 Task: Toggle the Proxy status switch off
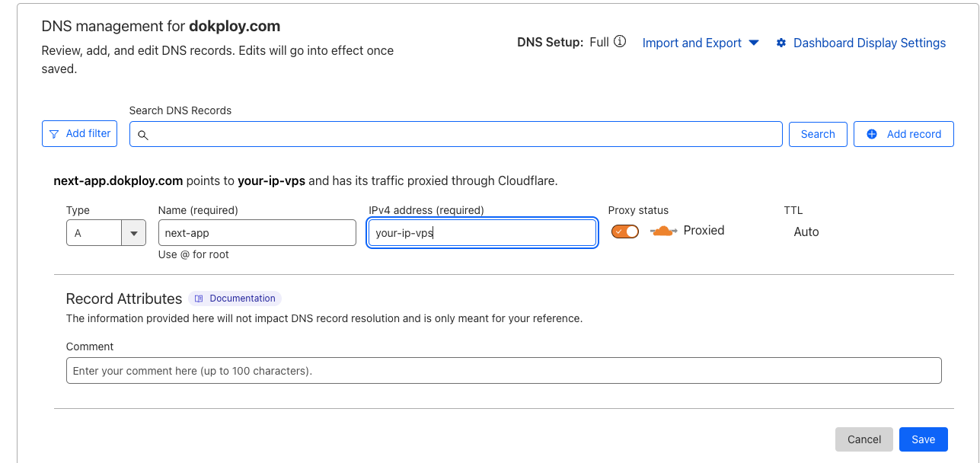625,231
